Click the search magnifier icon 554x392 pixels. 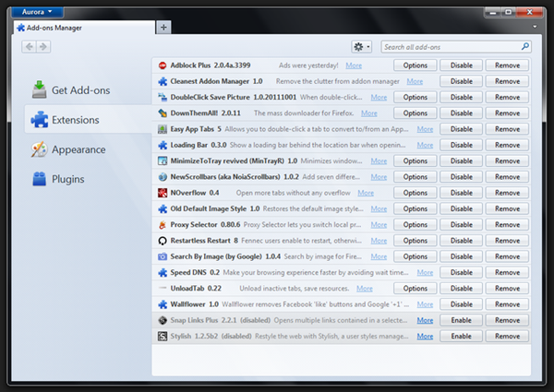[x=525, y=46]
